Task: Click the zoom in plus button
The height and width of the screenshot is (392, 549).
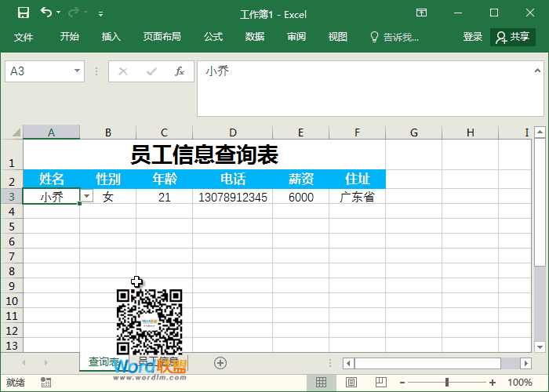Action: click(493, 383)
